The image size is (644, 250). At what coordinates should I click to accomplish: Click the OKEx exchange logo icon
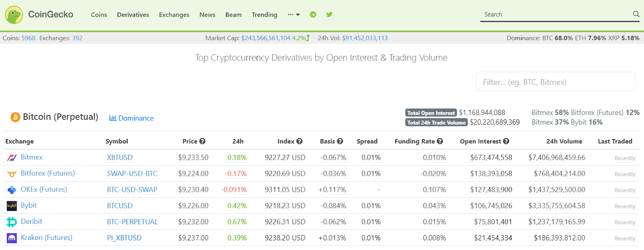pyautogui.click(x=12, y=190)
